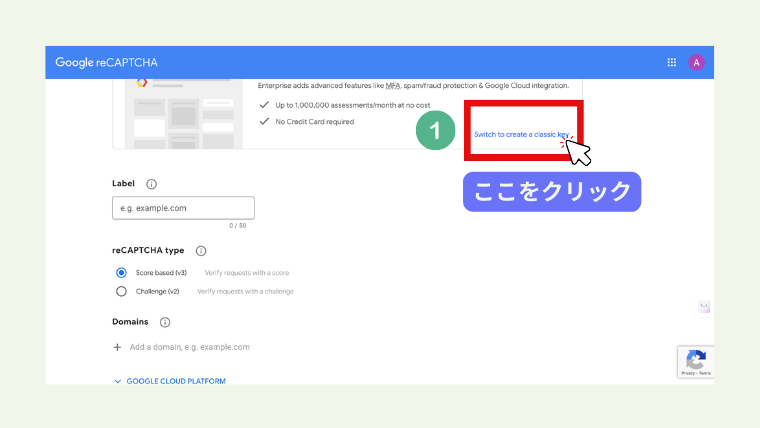Image resolution: width=760 pixels, height=428 pixels.
Task: Click the blue ここをクリック callout label
Action: [x=551, y=191]
